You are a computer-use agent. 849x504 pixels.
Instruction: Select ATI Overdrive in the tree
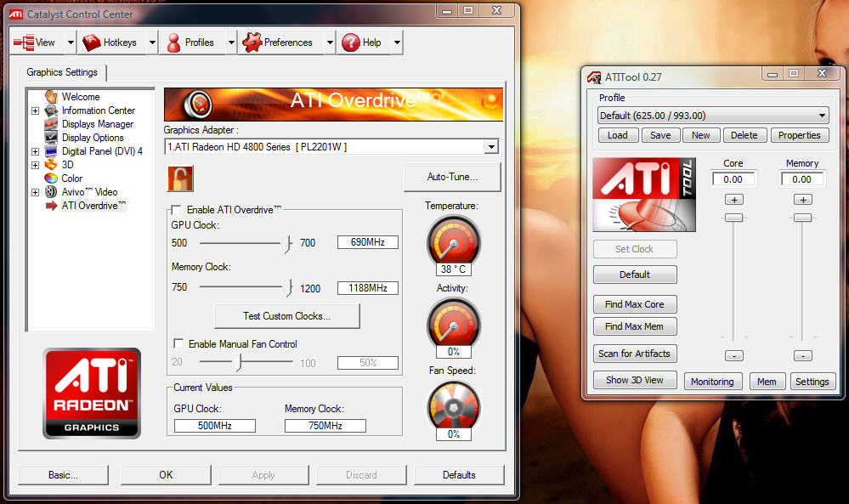coord(93,206)
